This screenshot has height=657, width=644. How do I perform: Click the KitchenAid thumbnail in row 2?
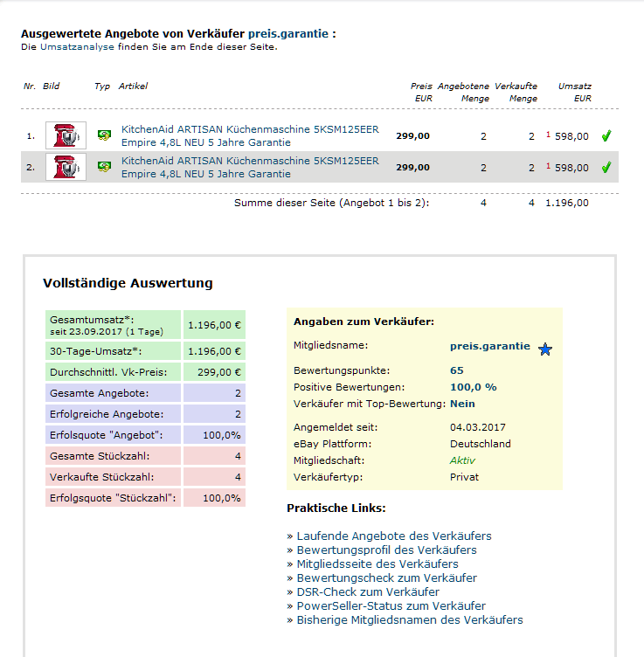click(66, 167)
